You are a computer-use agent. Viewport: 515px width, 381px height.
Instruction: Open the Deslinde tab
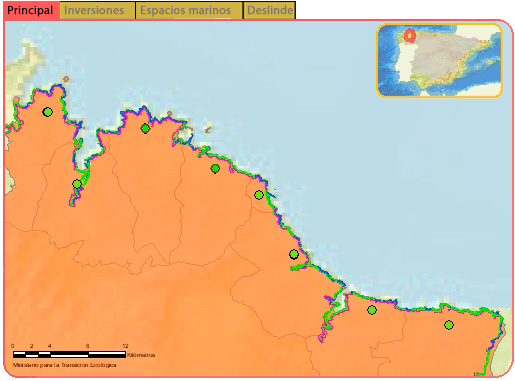pyautogui.click(x=270, y=10)
